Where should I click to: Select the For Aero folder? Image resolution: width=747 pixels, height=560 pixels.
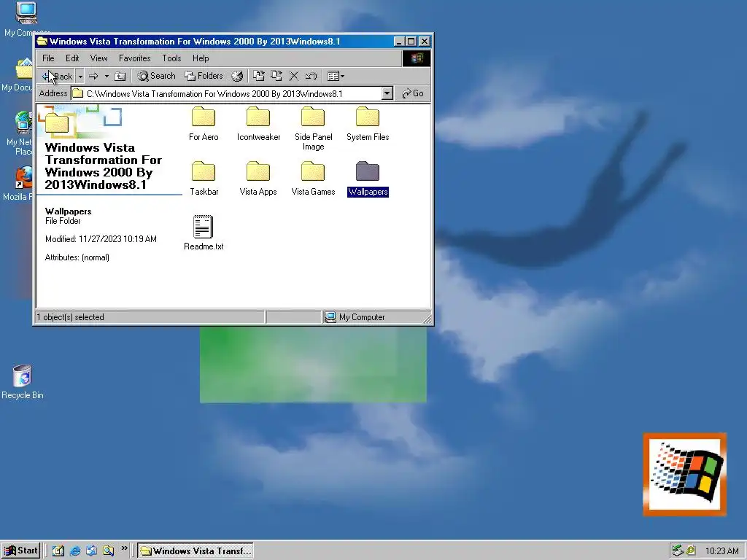pos(204,124)
